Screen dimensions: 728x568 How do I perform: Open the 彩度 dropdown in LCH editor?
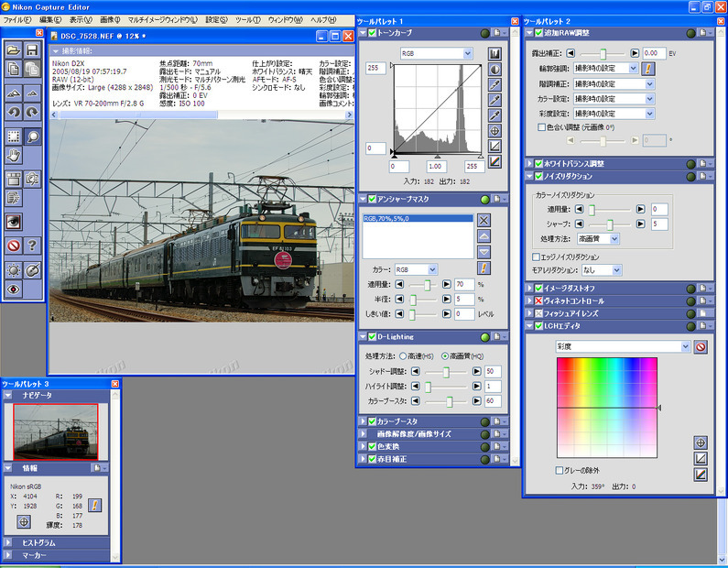point(623,346)
